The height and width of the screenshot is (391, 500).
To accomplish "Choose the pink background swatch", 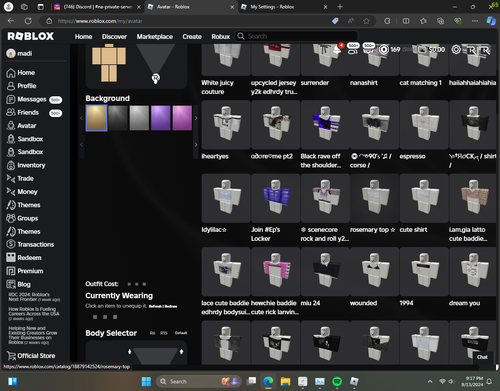I will pyautogui.click(x=182, y=118).
